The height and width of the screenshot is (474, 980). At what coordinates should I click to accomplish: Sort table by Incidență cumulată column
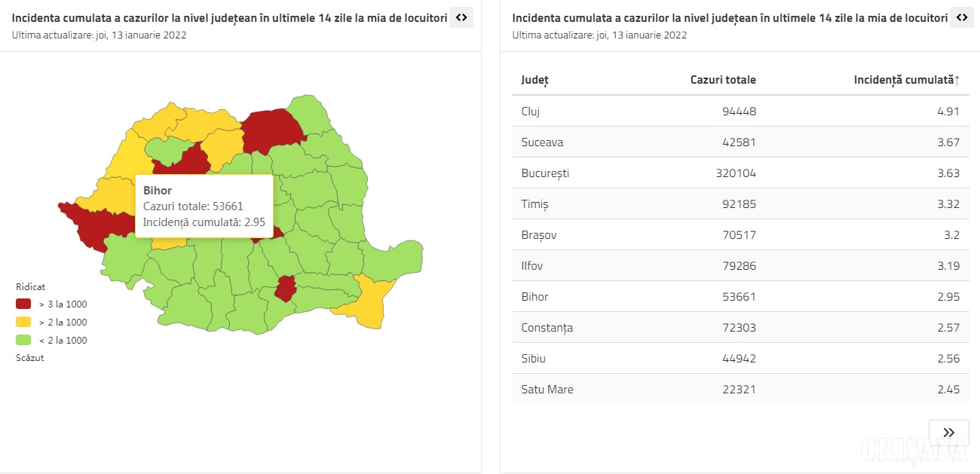[906, 80]
